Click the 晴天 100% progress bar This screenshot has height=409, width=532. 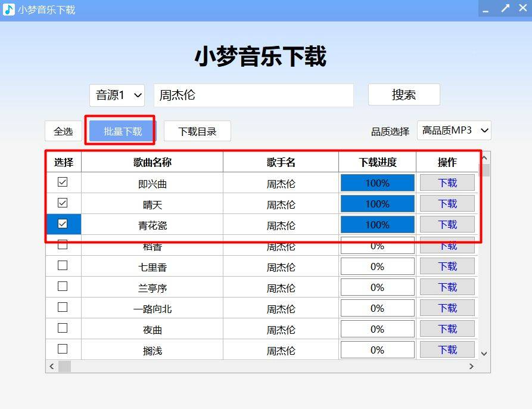[x=377, y=203]
